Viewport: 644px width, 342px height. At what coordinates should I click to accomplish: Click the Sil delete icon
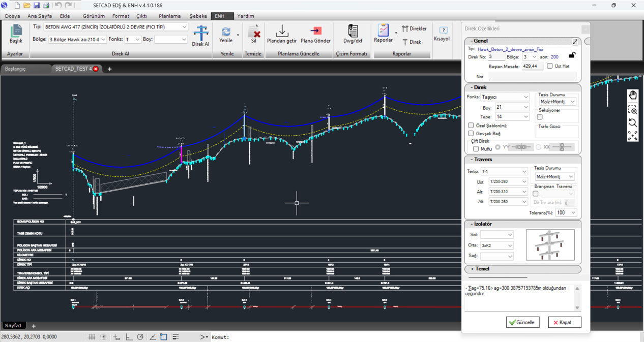(253, 32)
